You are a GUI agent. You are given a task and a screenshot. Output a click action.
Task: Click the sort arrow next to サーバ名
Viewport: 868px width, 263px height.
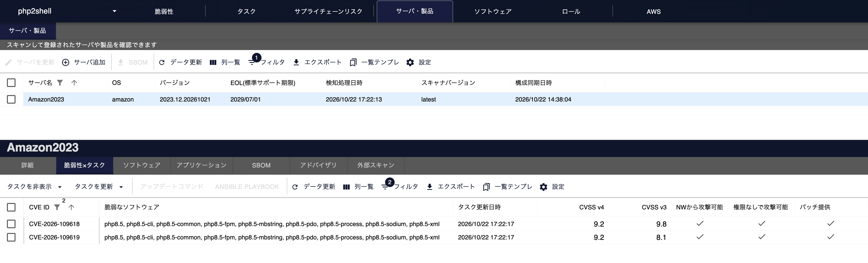click(x=74, y=82)
